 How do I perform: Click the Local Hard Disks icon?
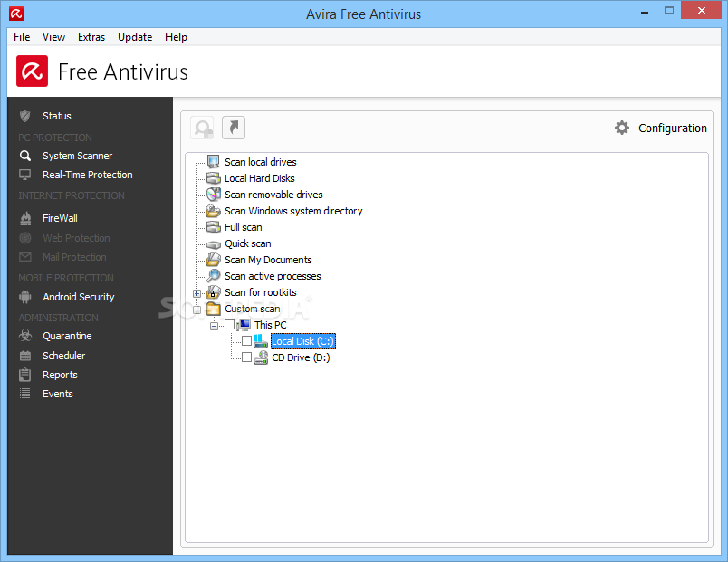tap(213, 178)
